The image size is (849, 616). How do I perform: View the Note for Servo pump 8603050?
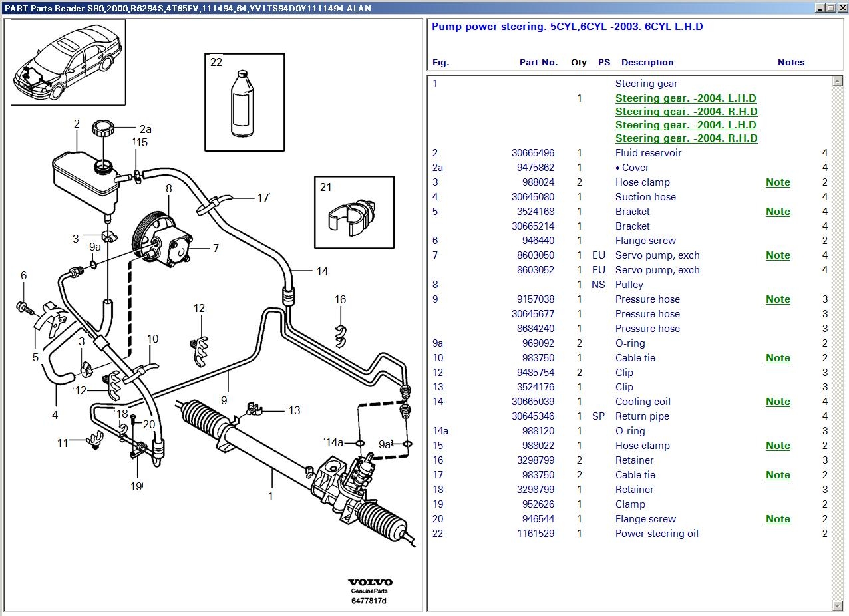click(778, 255)
